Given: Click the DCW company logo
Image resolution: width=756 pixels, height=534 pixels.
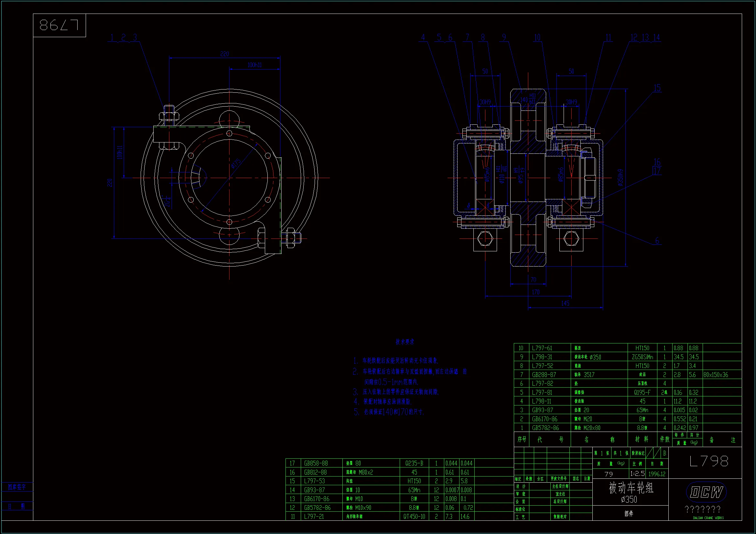Looking at the screenshot, I should (706, 492).
